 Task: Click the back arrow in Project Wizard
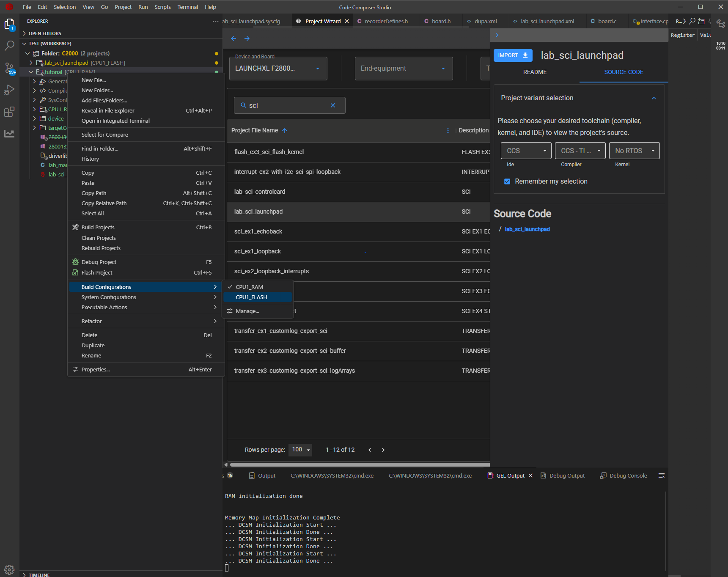click(x=234, y=38)
